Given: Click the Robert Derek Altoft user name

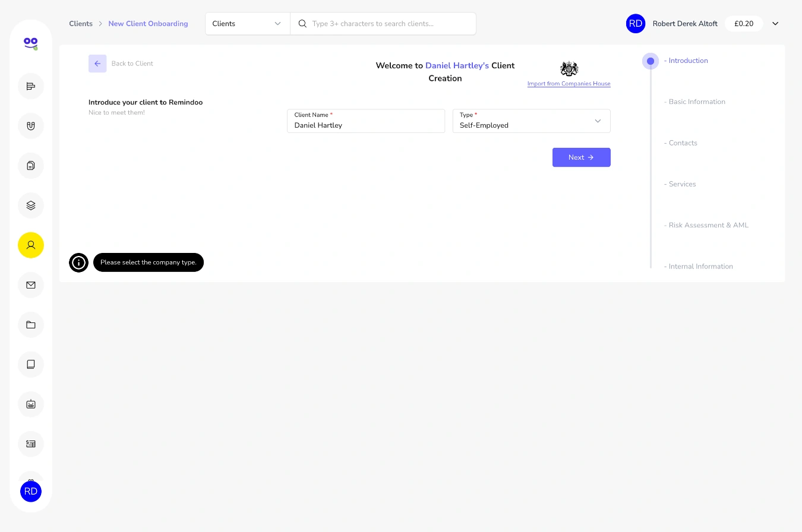Looking at the screenshot, I should tap(685, 24).
